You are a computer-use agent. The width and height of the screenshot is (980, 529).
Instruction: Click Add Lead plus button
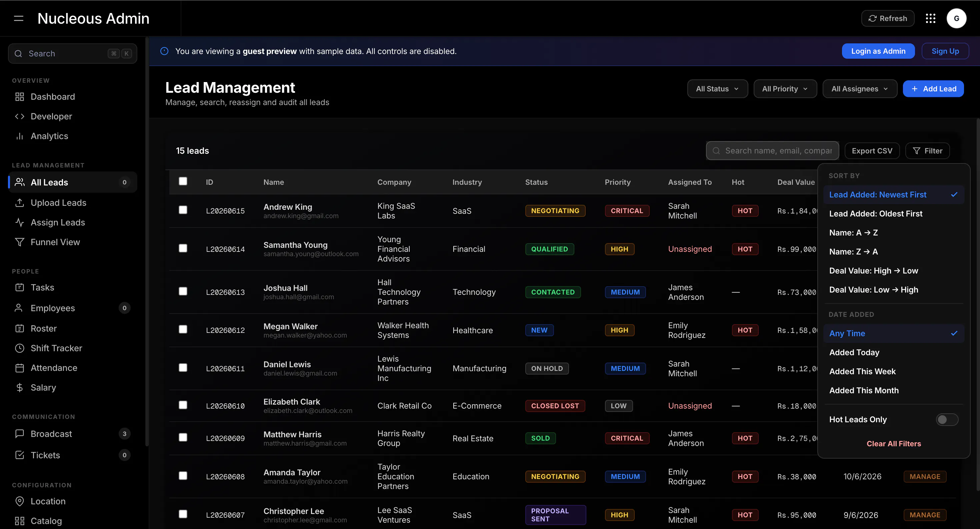[933, 89]
